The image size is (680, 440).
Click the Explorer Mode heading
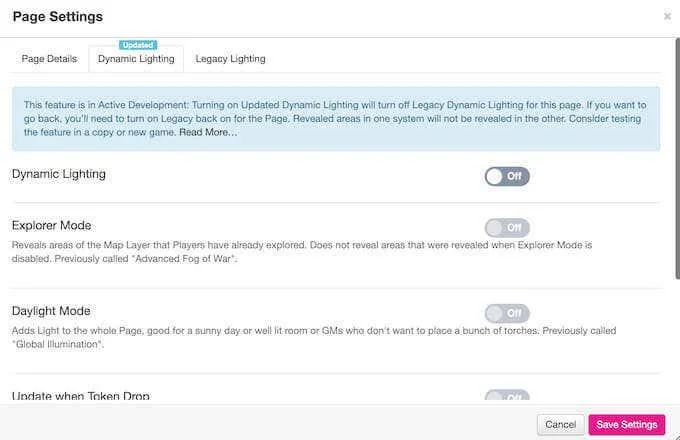[52, 225]
